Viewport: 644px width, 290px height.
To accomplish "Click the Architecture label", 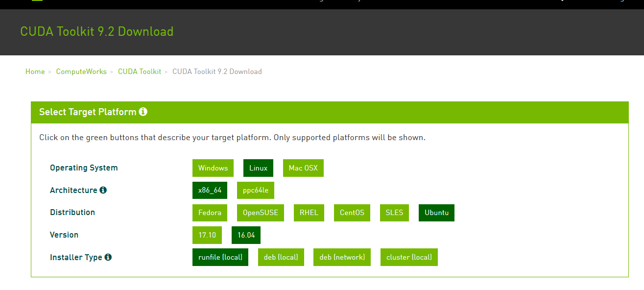I will tap(73, 190).
